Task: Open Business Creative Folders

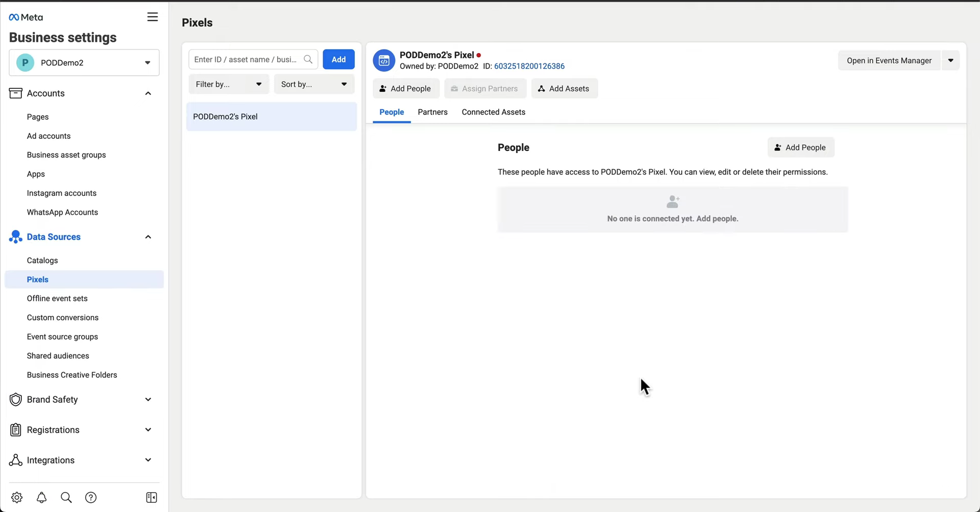Action: [x=72, y=375]
